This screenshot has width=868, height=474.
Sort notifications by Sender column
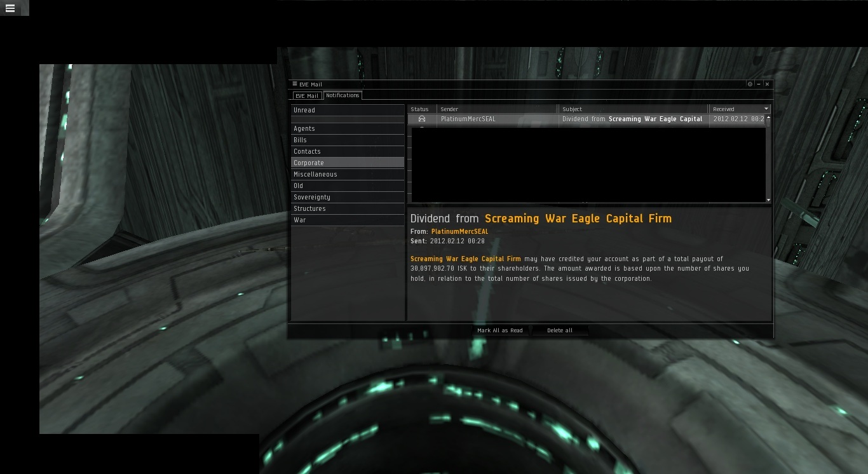click(498, 109)
